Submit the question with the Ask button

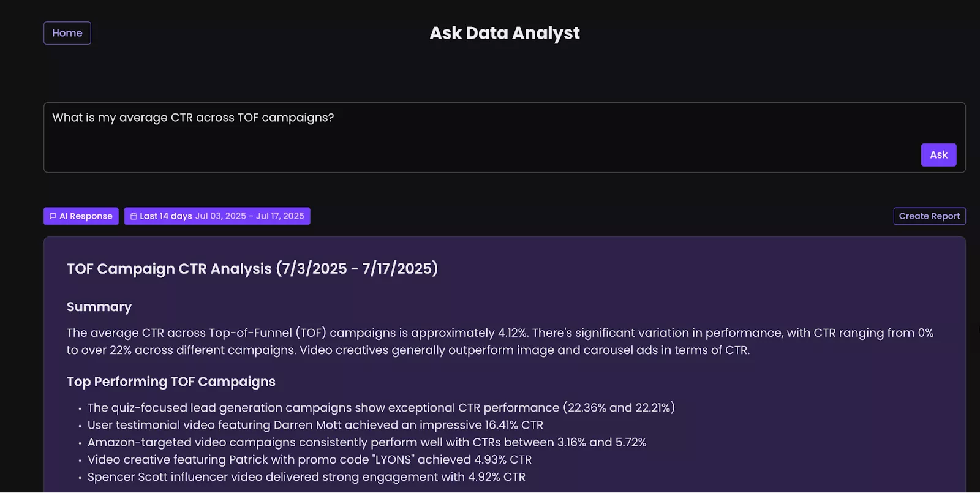[x=938, y=155]
